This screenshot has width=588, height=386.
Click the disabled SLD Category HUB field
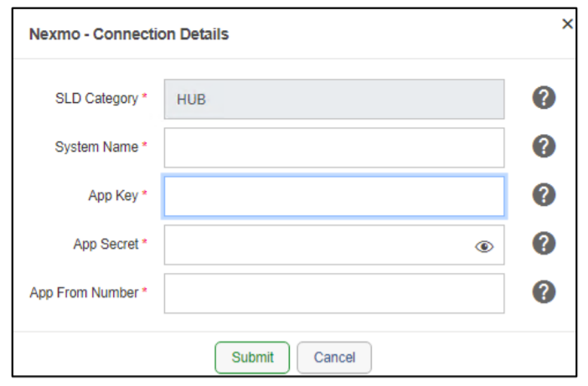point(334,100)
